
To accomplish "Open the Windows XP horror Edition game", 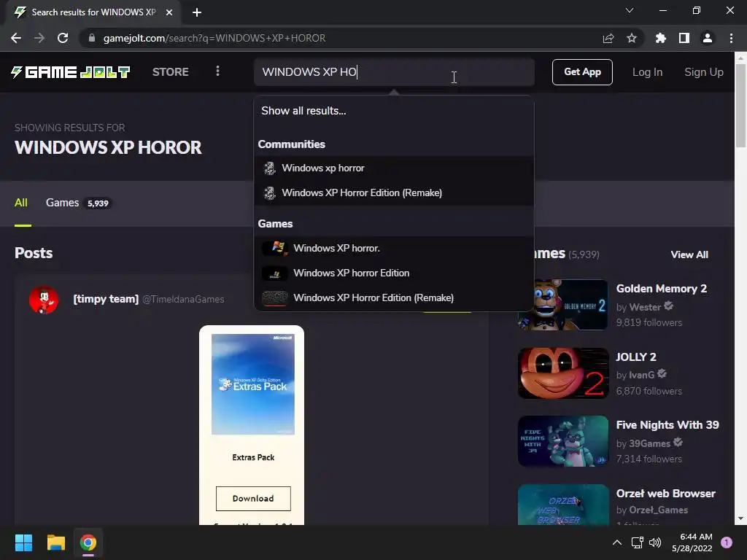I will [394, 273].
